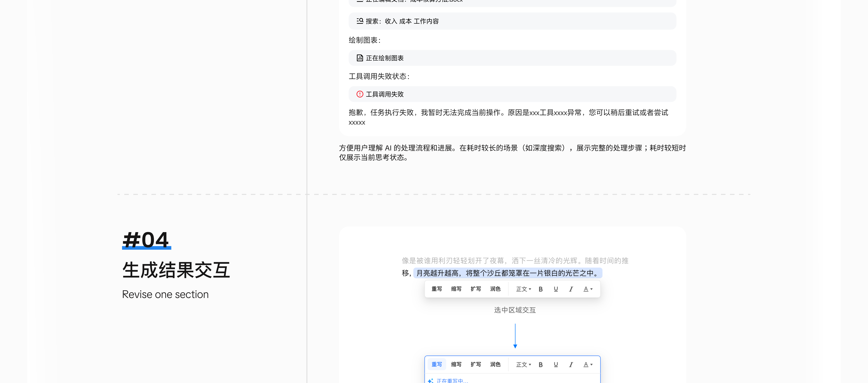Click the 绘制图表： label
Screen dimensions: 868x383
tap(365, 40)
